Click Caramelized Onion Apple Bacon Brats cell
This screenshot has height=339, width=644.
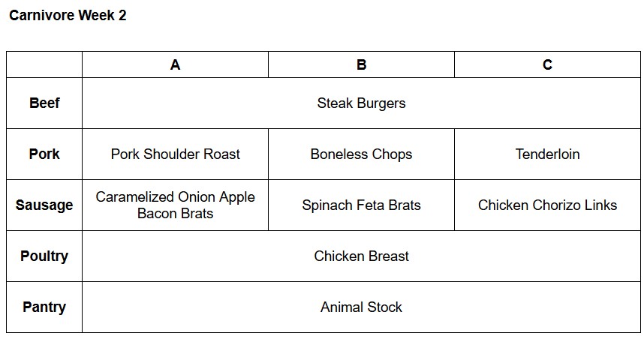175,205
